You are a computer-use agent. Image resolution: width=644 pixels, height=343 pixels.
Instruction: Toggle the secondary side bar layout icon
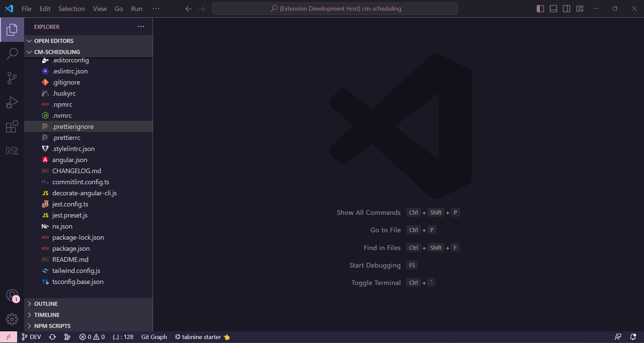point(567,9)
